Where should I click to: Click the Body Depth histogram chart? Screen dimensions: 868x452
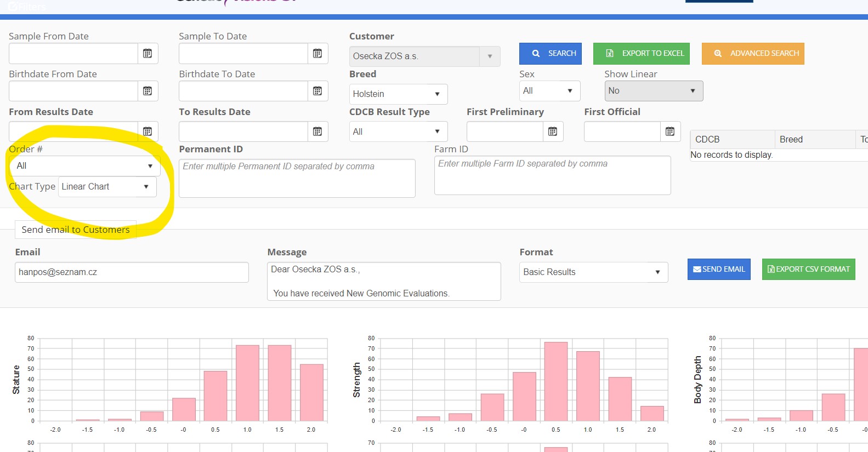click(780, 384)
